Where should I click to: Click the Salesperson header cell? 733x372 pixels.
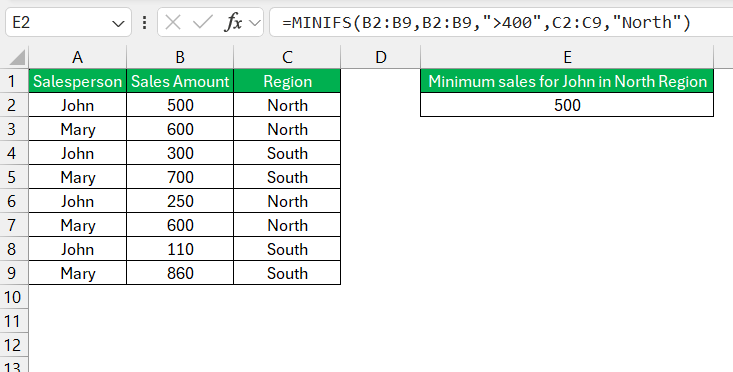click(78, 81)
